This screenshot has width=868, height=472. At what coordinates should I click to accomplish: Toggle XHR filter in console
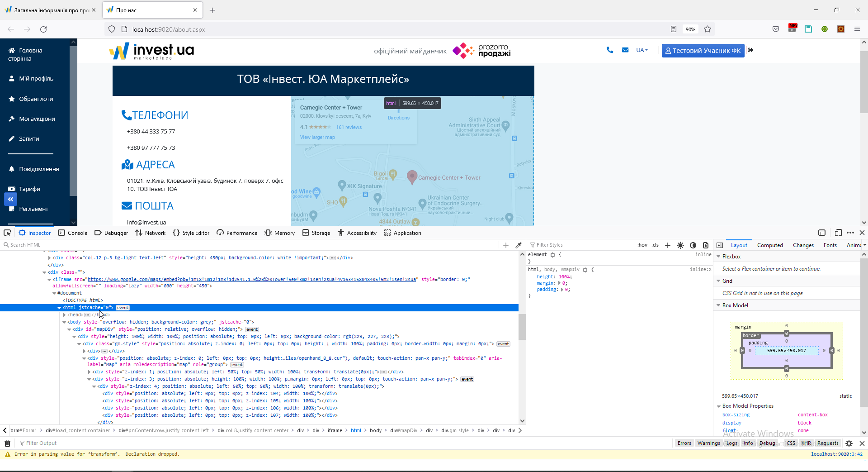click(x=806, y=443)
